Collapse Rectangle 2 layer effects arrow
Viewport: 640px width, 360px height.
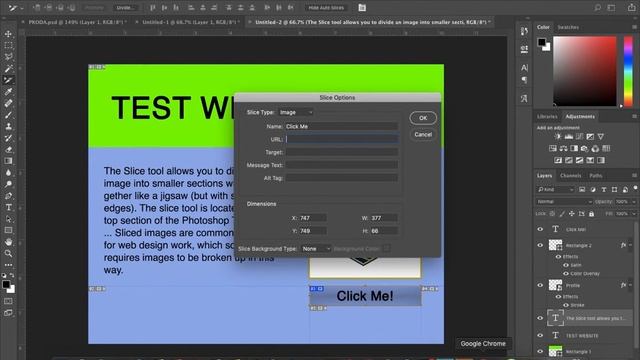pos(631,245)
